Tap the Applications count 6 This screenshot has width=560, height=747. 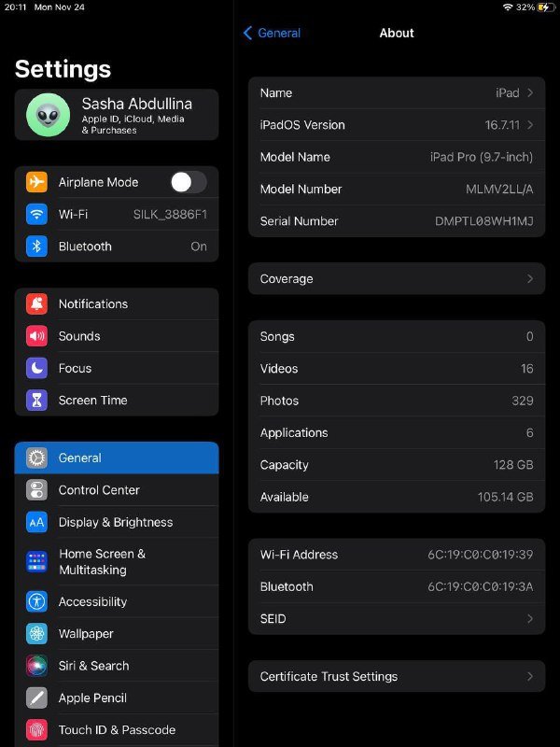click(x=529, y=432)
